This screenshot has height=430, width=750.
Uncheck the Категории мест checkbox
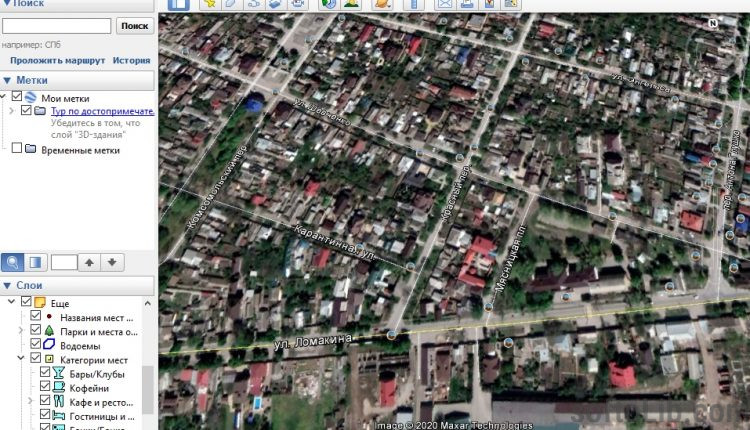click(x=35, y=358)
